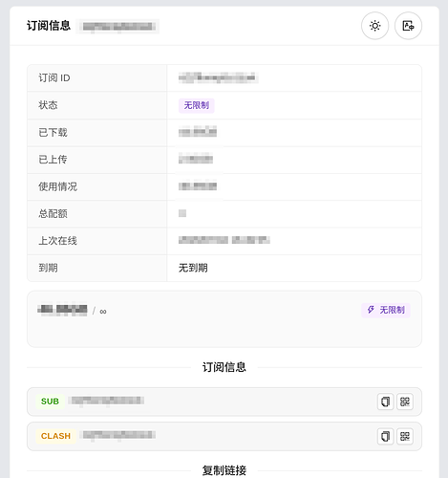
Task: Click the 已下载 row label
Action: (53, 132)
